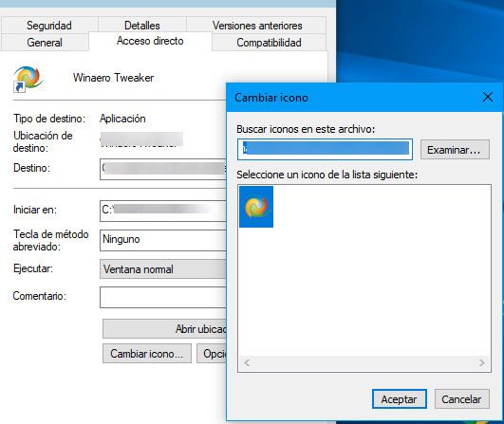Click the left scroll arrow in icon list

click(x=247, y=363)
